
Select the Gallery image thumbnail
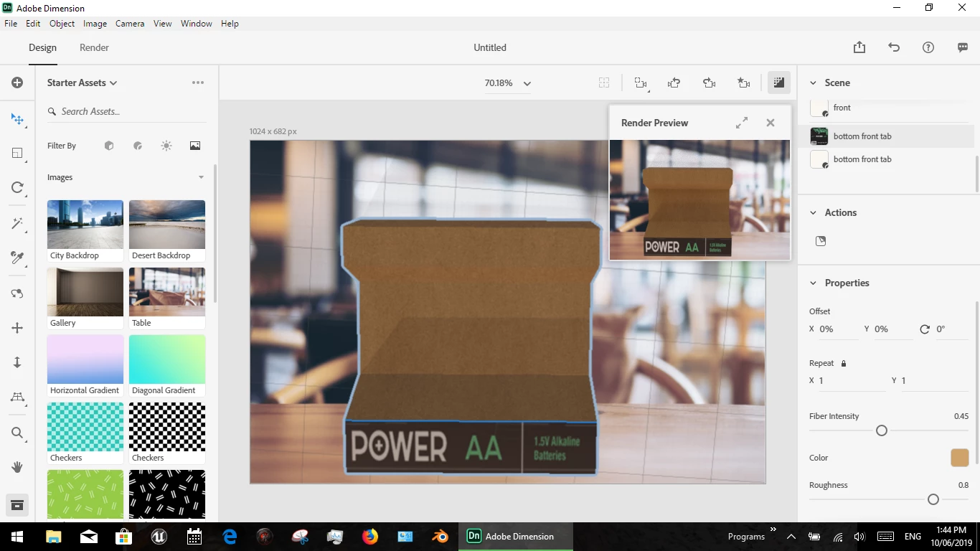[x=85, y=292]
